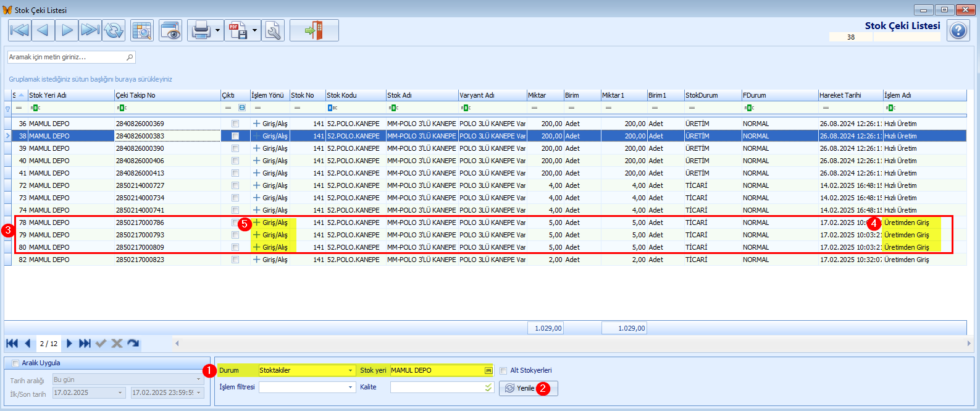Check the Çıktı box for row 36
The width and height of the screenshot is (980, 411).
click(x=235, y=124)
